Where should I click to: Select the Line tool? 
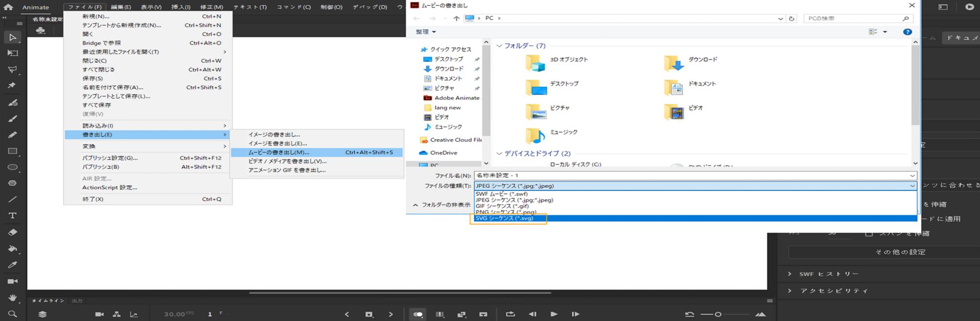[12, 200]
